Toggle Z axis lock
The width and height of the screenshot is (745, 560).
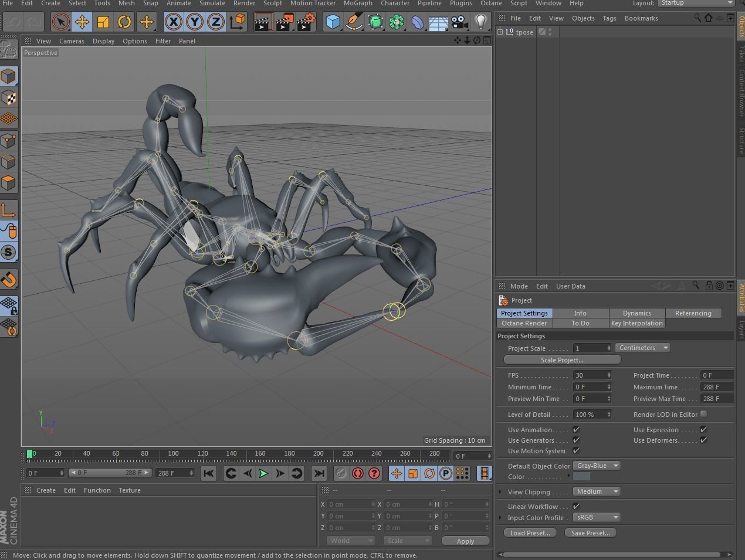(x=215, y=22)
